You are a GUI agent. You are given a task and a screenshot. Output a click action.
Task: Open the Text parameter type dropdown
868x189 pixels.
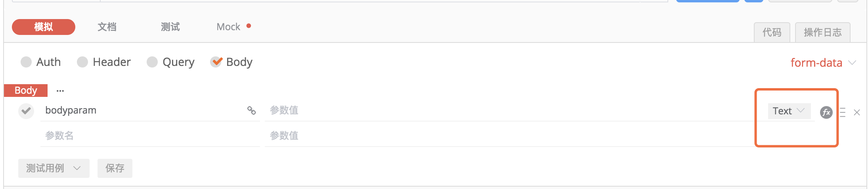pyautogui.click(x=789, y=111)
